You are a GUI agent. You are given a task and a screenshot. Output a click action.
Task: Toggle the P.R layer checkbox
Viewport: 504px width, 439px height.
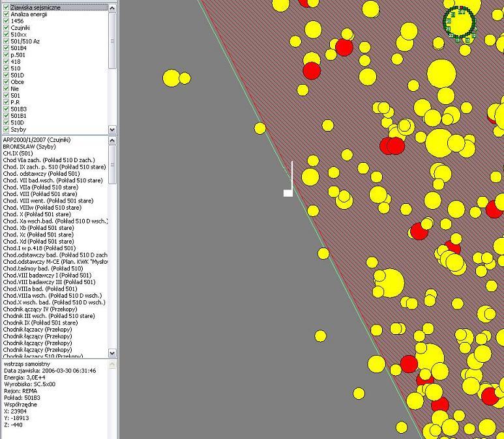6,102
